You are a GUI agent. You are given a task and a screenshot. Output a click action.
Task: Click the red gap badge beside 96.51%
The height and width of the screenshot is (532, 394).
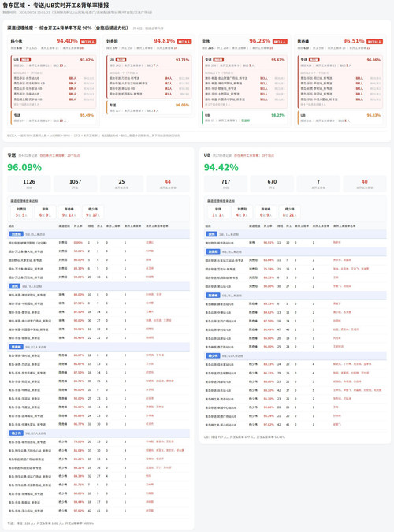pos(374,42)
